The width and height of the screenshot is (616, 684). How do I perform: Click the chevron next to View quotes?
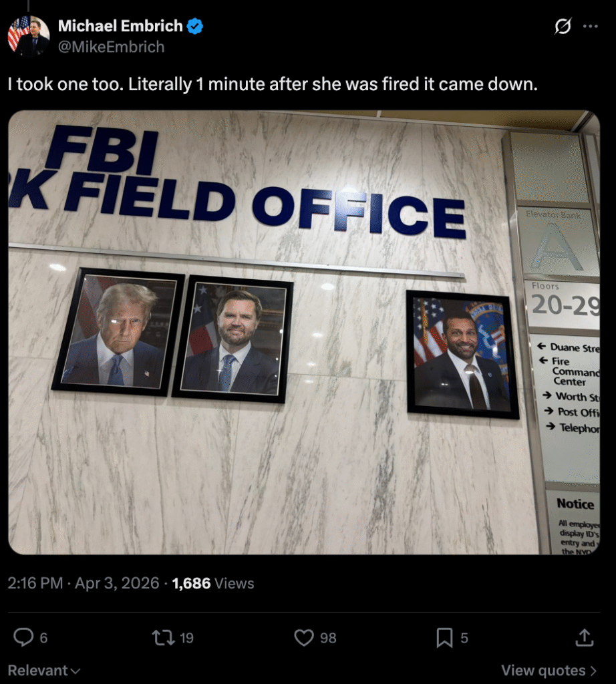(593, 671)
